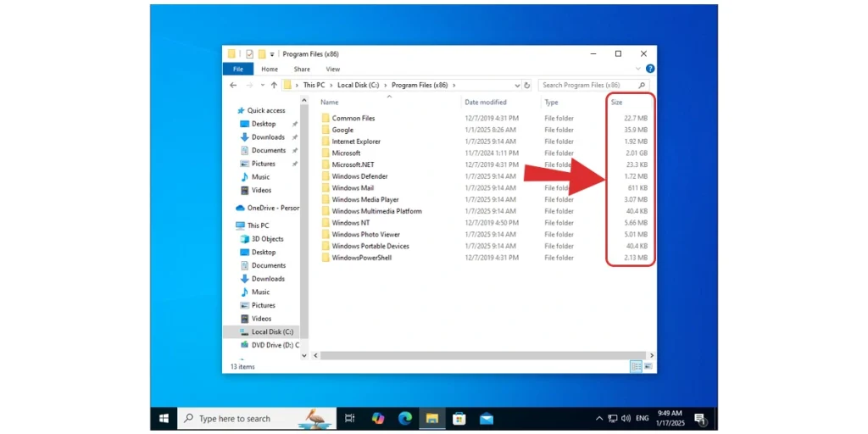The width and height of the screenshot is (868, 434).
Task: Click the Properties icon in the title bar
Action: [x=249, y=53]
